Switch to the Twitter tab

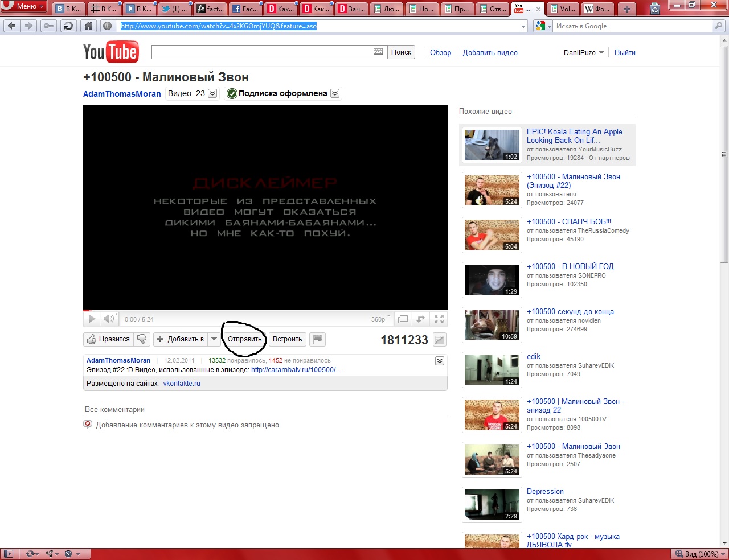[173, 9]
